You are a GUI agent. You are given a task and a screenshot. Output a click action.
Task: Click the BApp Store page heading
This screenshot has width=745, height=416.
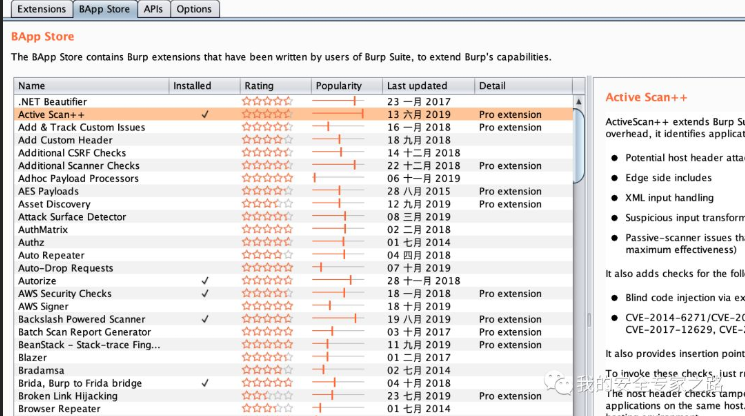(x=43, y=37)
